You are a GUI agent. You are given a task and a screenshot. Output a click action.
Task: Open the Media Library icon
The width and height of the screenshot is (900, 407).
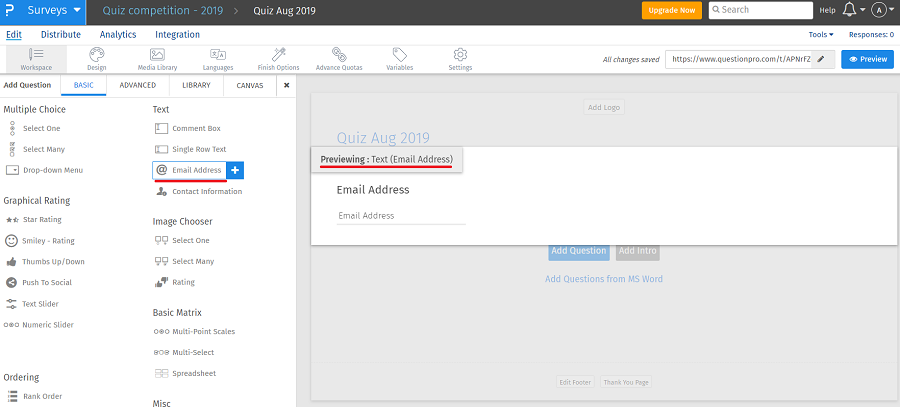click(157, 59)
